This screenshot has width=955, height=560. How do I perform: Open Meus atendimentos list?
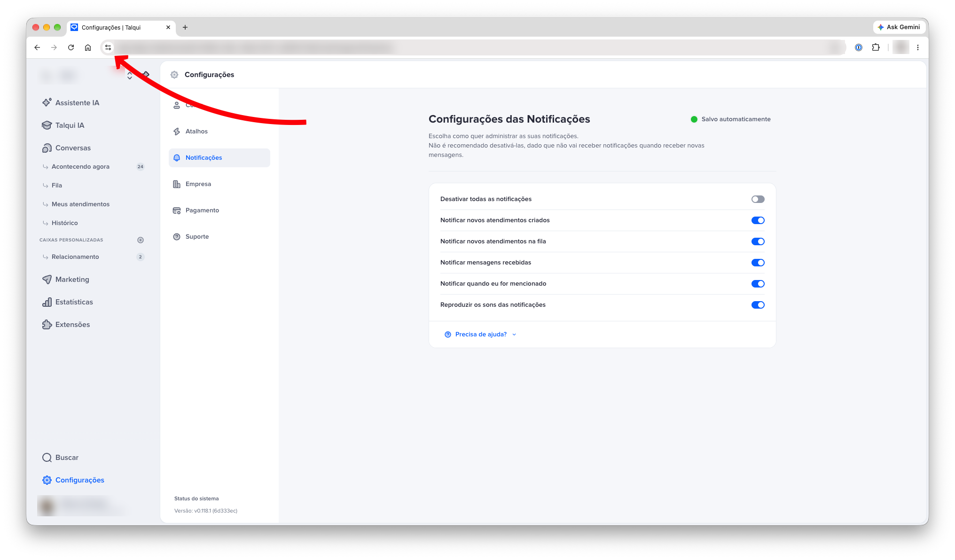(93, 204)
